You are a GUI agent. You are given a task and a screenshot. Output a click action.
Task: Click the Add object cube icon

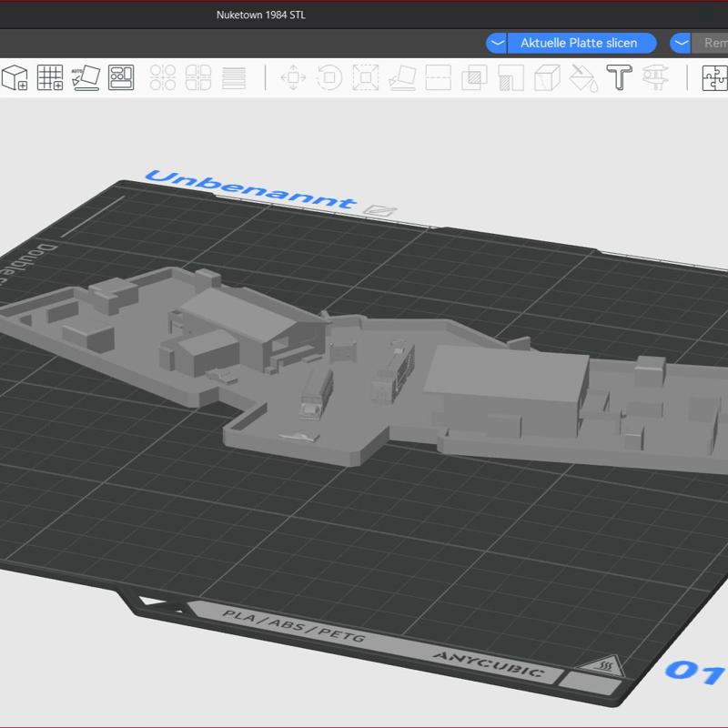coord(15,78)
